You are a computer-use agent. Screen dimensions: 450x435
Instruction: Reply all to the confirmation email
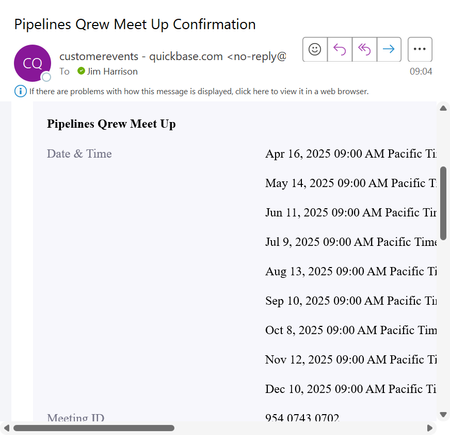pyautogui.click(x=364, y=49)
